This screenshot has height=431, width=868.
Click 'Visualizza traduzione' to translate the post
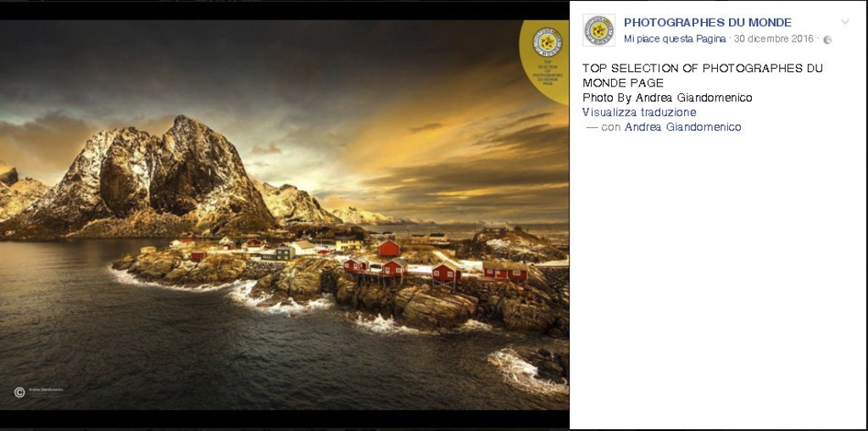pos(639,113)
